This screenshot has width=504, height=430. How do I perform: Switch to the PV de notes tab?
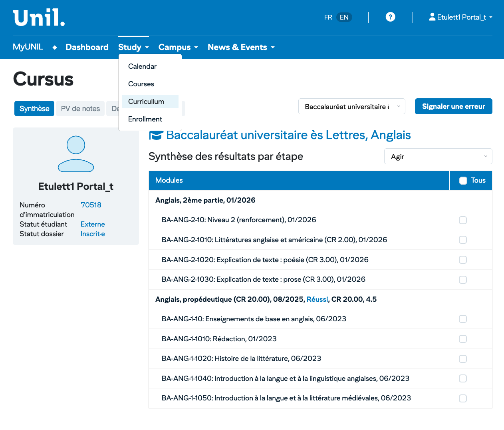click(80, 109)
